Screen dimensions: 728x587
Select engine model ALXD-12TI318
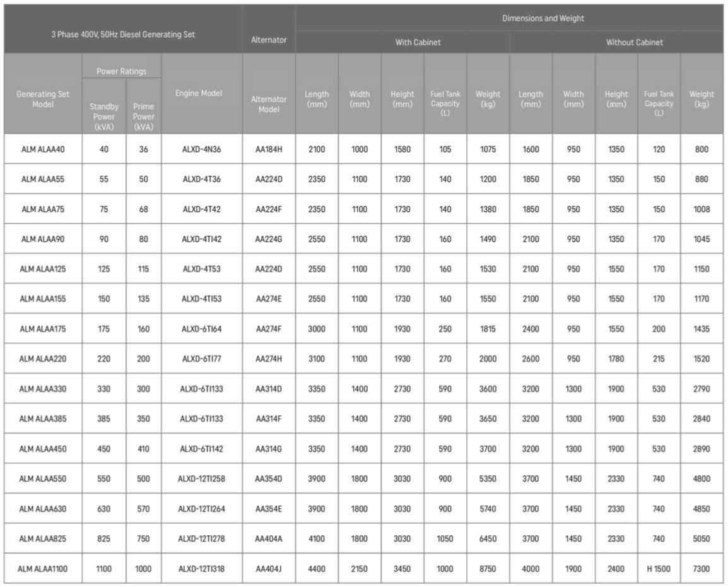201,569
